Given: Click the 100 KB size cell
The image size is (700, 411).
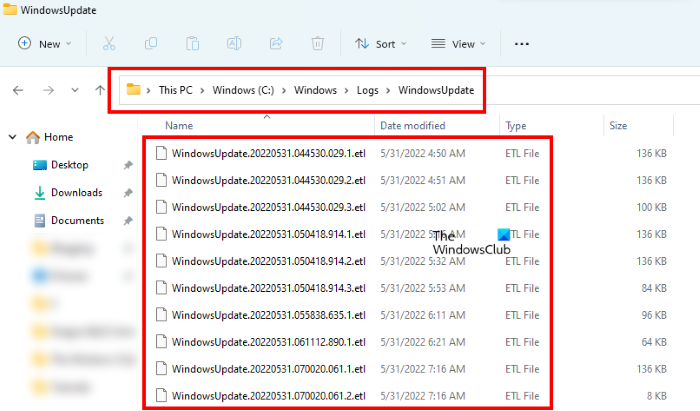Looking at the screenshot, I should (x=651, y=208).
